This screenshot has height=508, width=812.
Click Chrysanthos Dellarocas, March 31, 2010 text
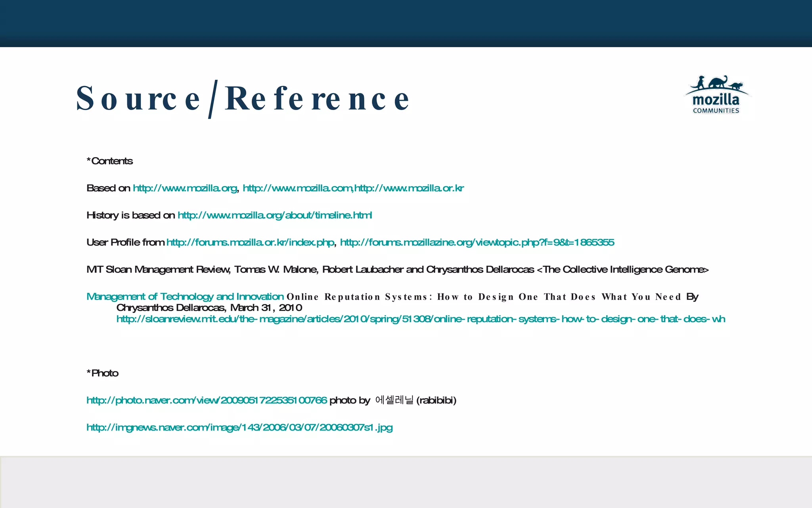point(209,308)
